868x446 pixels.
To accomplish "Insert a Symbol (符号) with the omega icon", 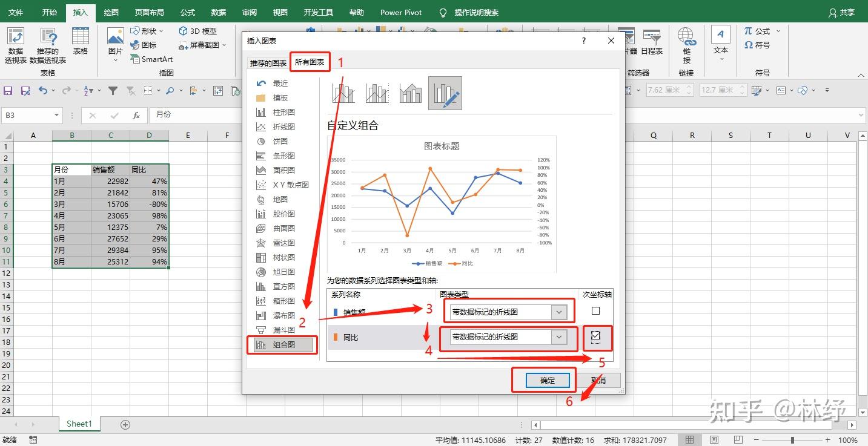I will click(757, 45).
